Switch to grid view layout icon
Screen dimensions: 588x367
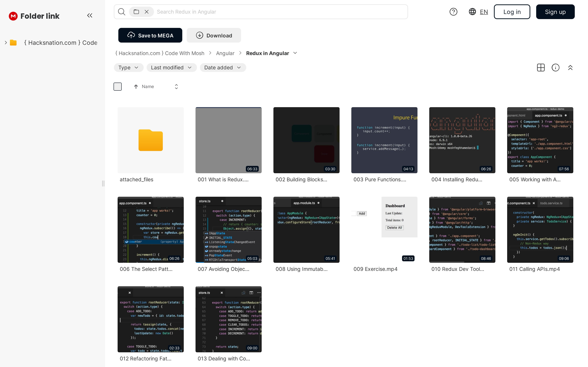coord(541,68)
